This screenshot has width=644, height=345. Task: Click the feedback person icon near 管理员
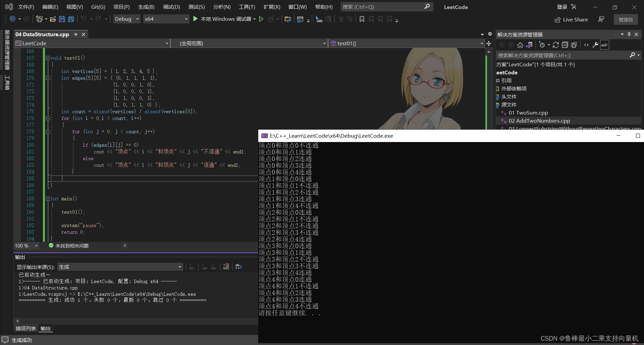601,19
